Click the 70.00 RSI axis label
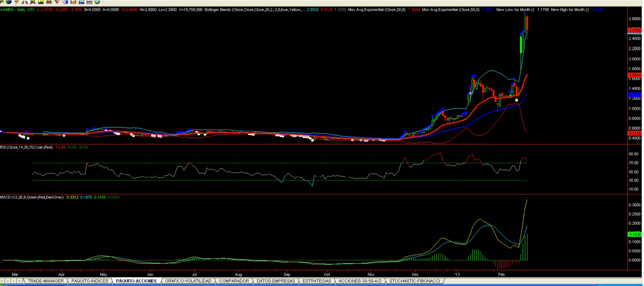Viewport: 644px width, 286px height. (633, 163)
